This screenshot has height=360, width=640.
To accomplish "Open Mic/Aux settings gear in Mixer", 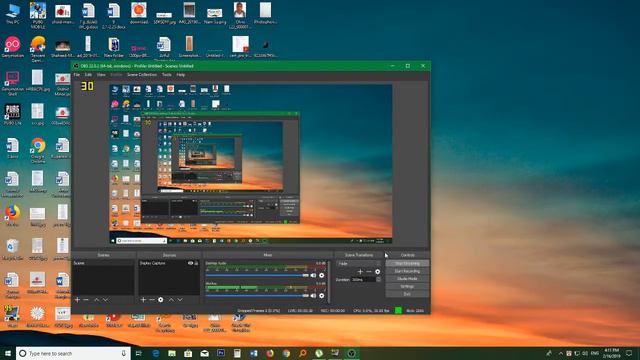I will 322,296.
